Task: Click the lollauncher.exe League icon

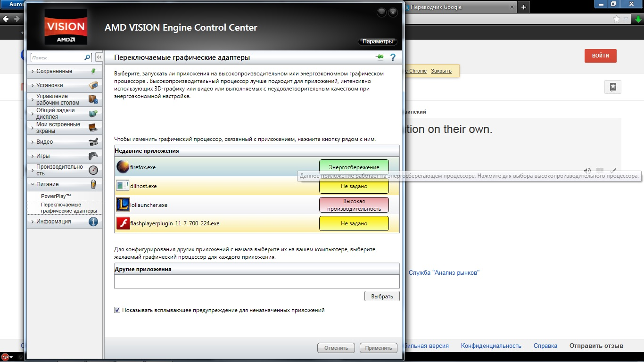Action: click(123, 205)
